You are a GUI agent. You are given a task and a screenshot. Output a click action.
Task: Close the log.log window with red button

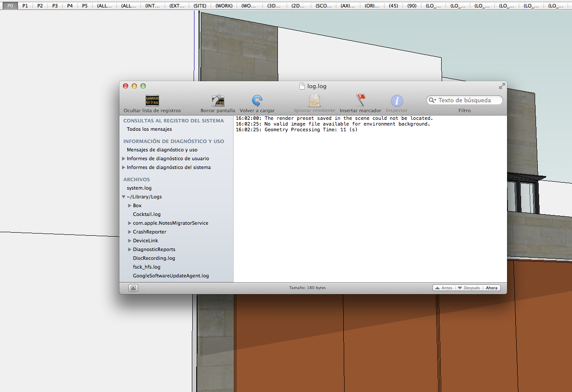(x=126, y=86)
